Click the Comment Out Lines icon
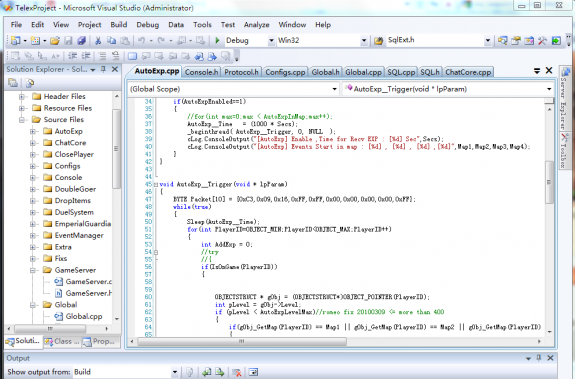This screenshot has height=379, width=575. (102, 56)
